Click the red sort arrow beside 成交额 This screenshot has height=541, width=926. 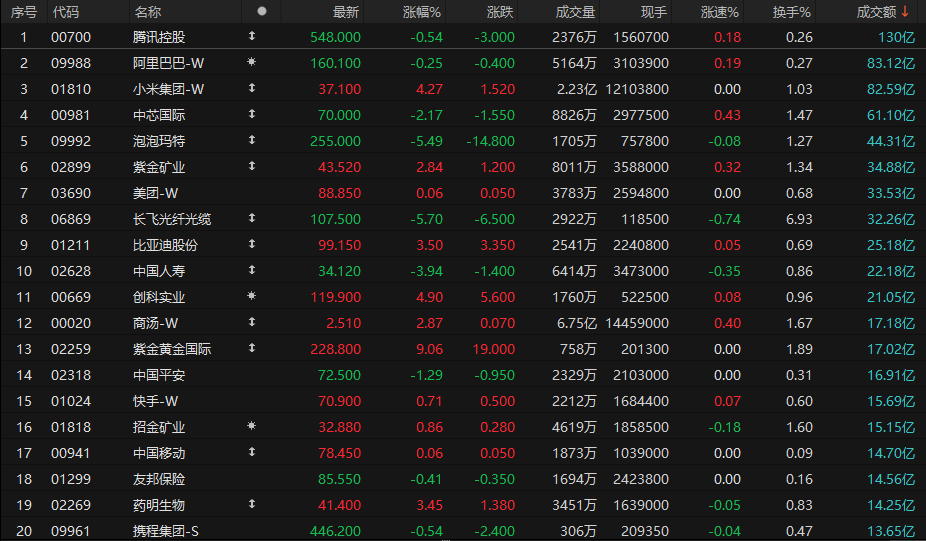click(x=905, y=12)
